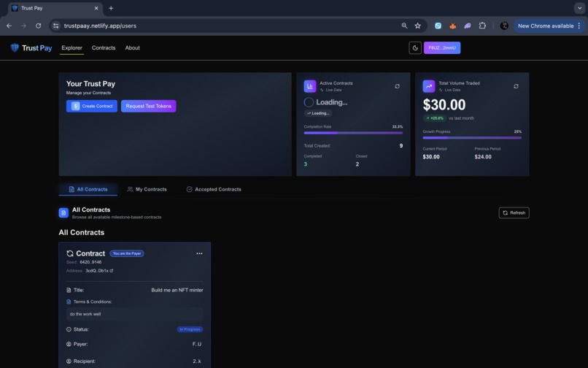
Task: Click the Completed count 3
Action: [306, 164]
